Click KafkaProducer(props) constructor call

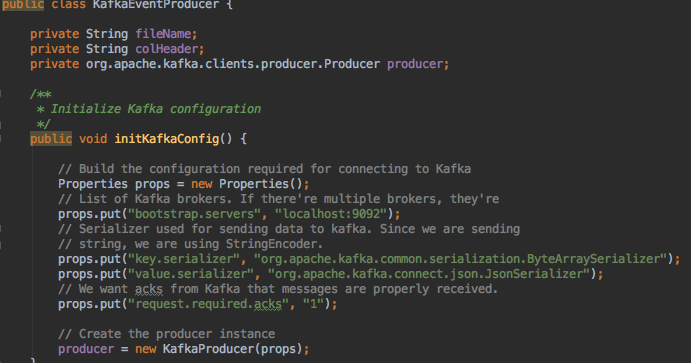(x=233, y=349)
